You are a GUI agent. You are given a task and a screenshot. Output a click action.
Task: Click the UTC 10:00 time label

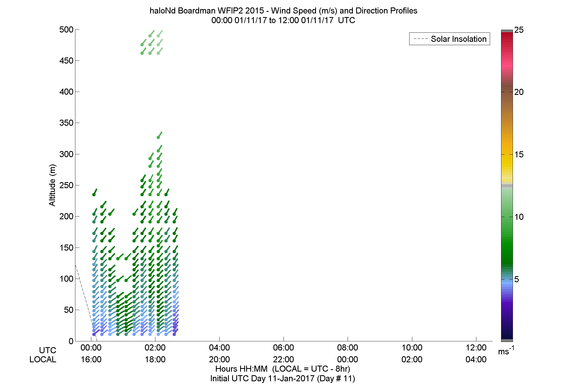(x=412, y=348)
